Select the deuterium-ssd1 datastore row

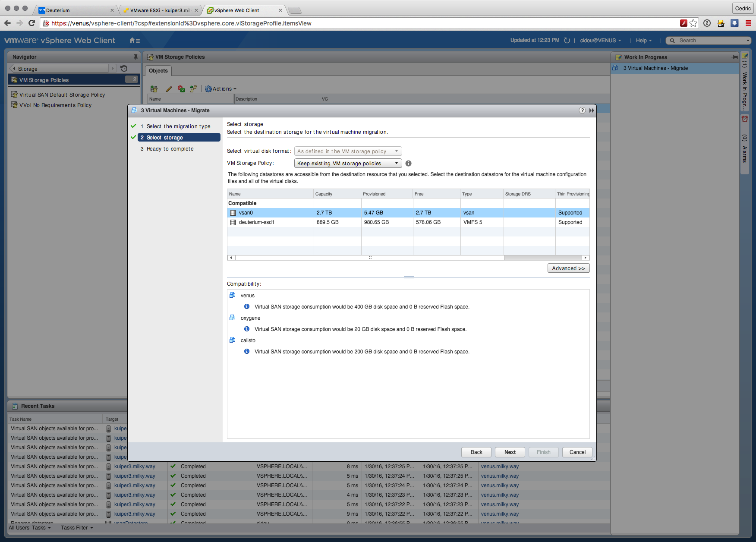[257, 222]
